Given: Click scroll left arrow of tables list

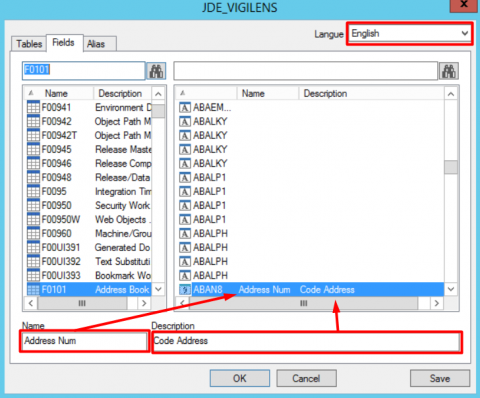Looking at the screenshot, I should click(x=31, y=303).
